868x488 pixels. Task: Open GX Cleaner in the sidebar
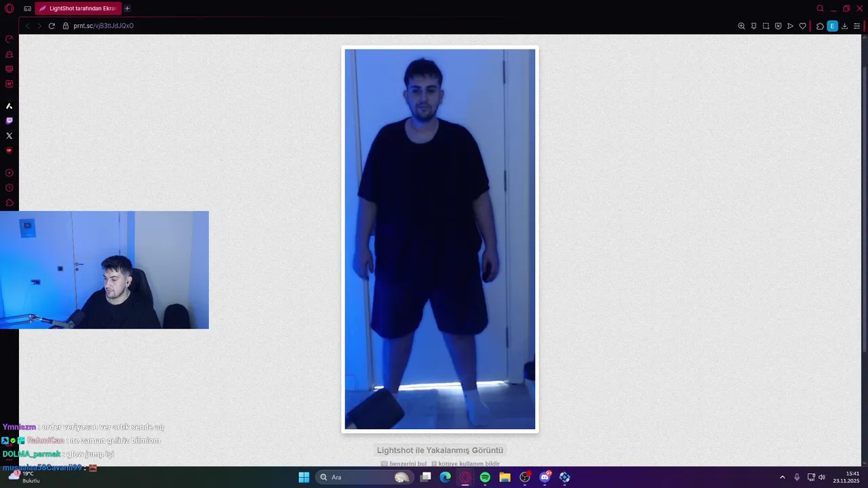(9, 54)
